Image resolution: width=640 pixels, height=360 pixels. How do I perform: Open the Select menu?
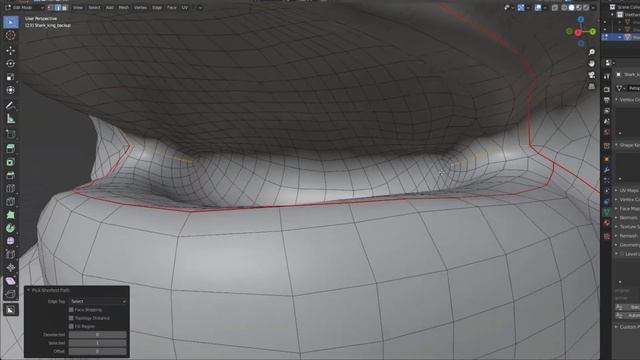[x=94, y=7]
